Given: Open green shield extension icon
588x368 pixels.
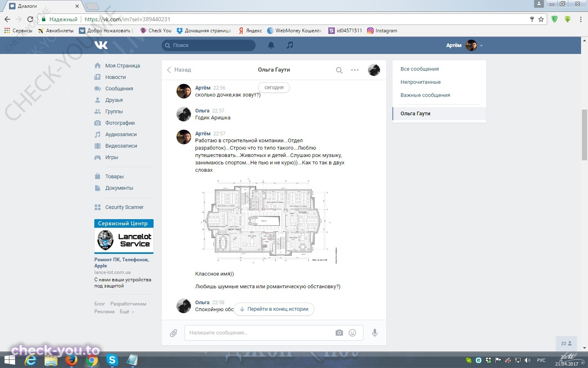Looking at the screenshot, I should (555, 19).
